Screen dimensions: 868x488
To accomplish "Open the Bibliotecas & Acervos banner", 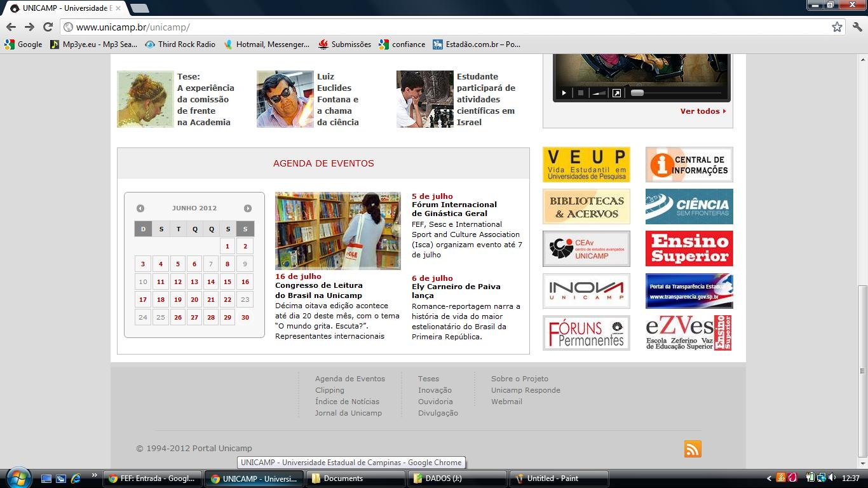I will coord(586,207).
